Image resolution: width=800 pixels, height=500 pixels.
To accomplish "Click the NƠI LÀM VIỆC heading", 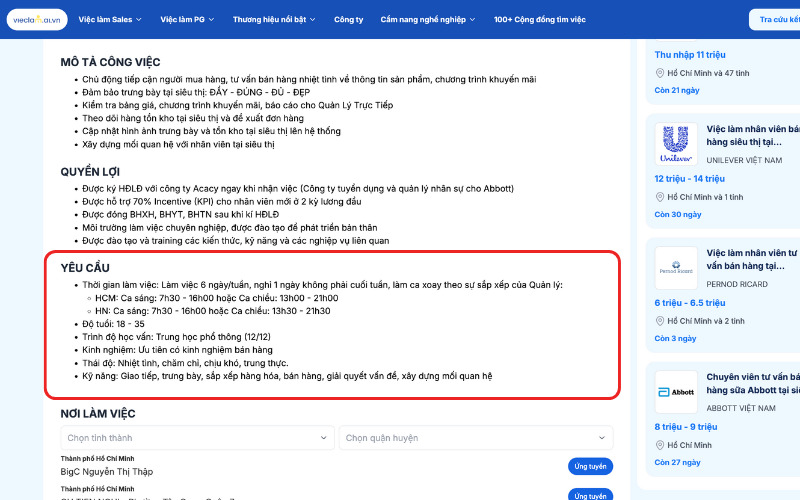I will [x=98, y=414].
